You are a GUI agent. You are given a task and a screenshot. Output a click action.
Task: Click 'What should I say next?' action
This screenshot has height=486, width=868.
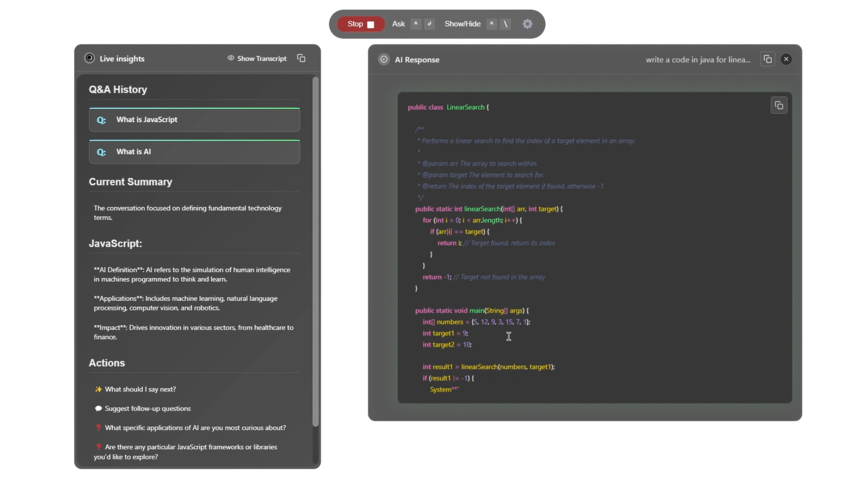click(x=135, y=389)
